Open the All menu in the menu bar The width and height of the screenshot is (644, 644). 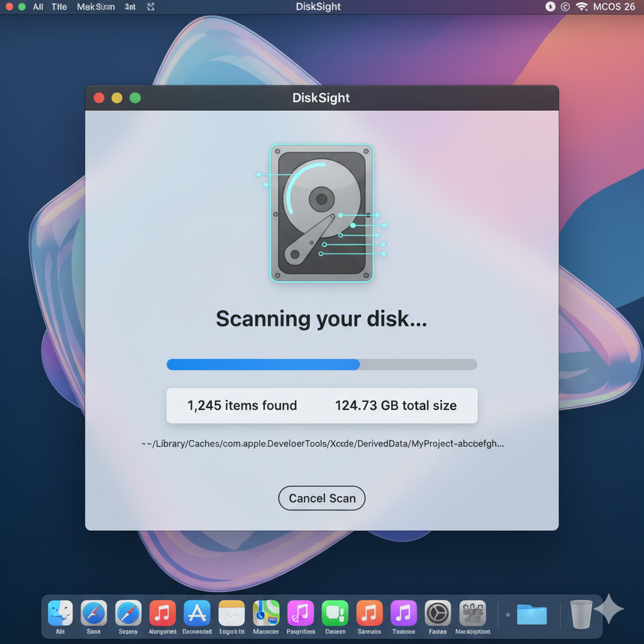click(38, 7)
